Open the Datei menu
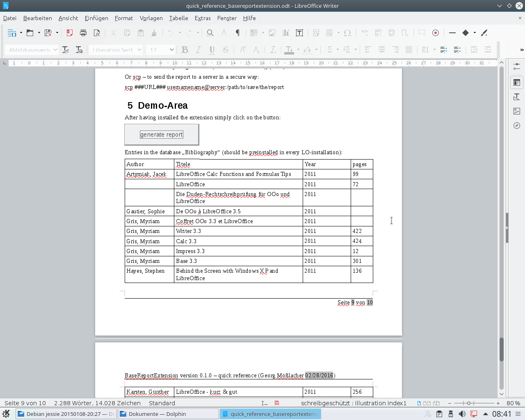This screenshot has width=525, height=420. (x=10, y=18)
